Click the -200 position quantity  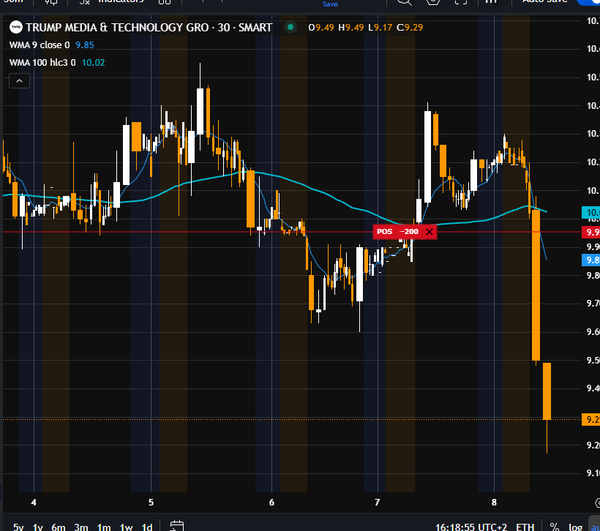tap(409, 232)
